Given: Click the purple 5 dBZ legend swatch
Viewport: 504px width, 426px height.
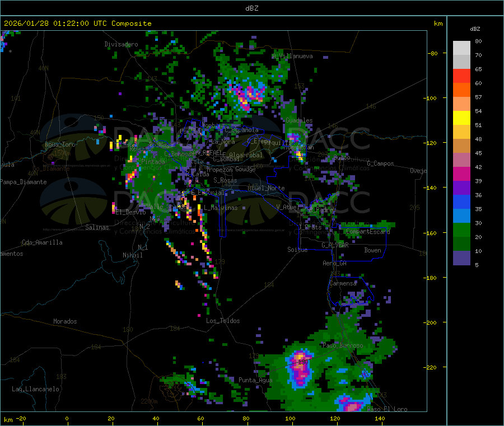Looking at the screenshot, I should (461, 258).
